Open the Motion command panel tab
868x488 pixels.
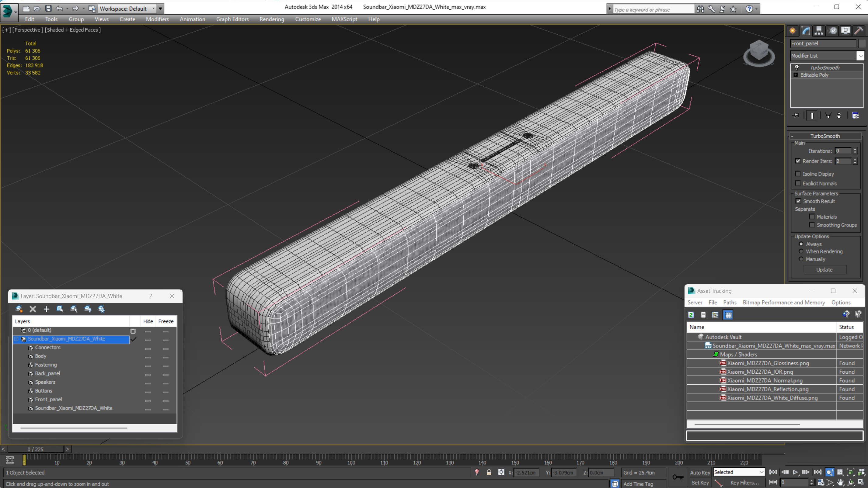coord(833,31)
